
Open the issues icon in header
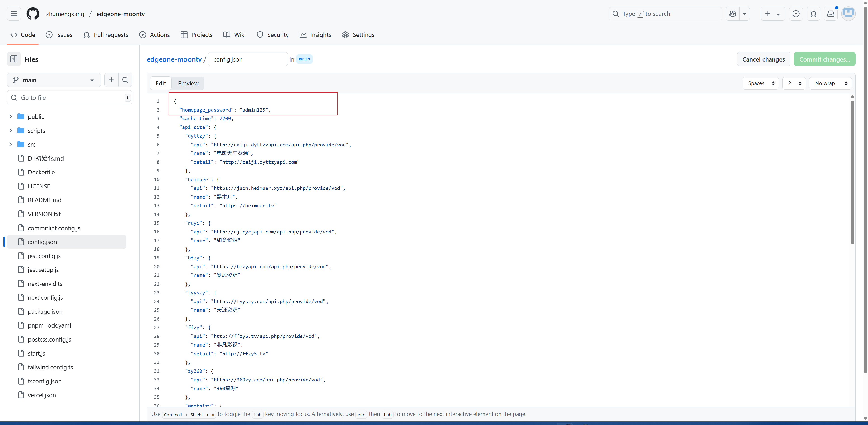(x=796, y=14)
